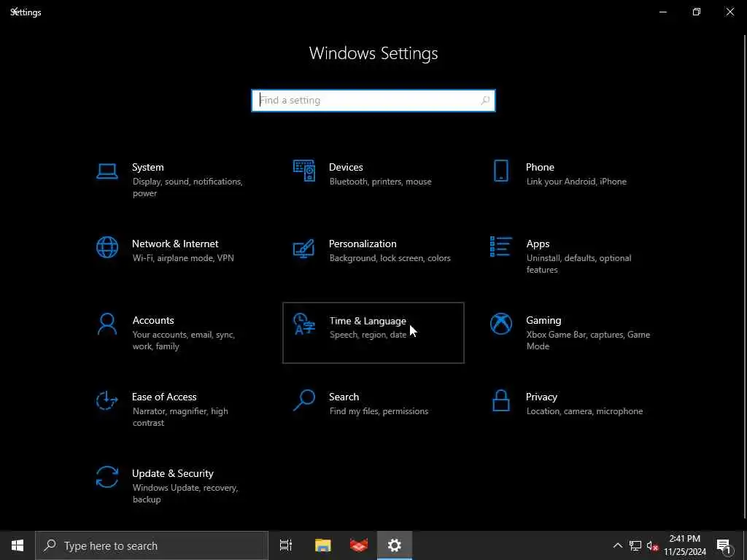Viewport: 747px width, 560px height.
Task: Click the Search category title
Action: (344, 397)
